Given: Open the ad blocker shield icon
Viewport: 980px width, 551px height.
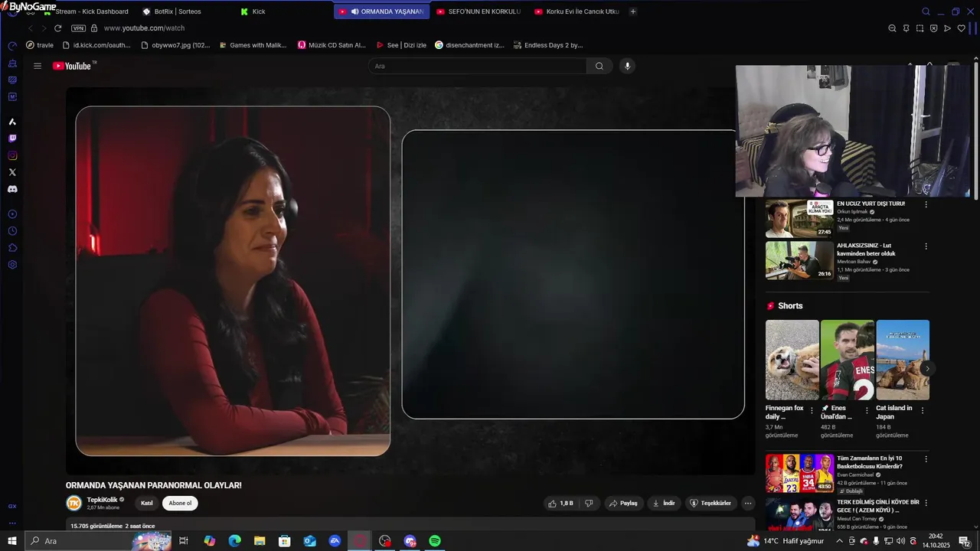Looking at the screenshot, I should 933,28.
